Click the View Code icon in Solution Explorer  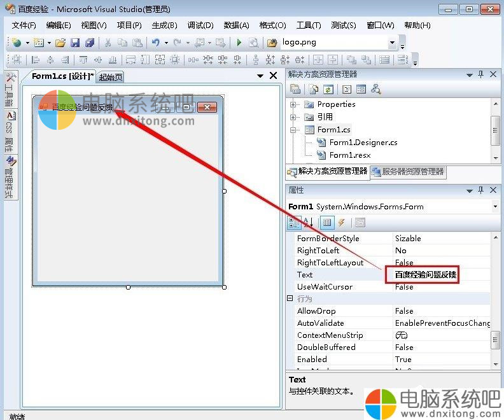coord(346,89)
